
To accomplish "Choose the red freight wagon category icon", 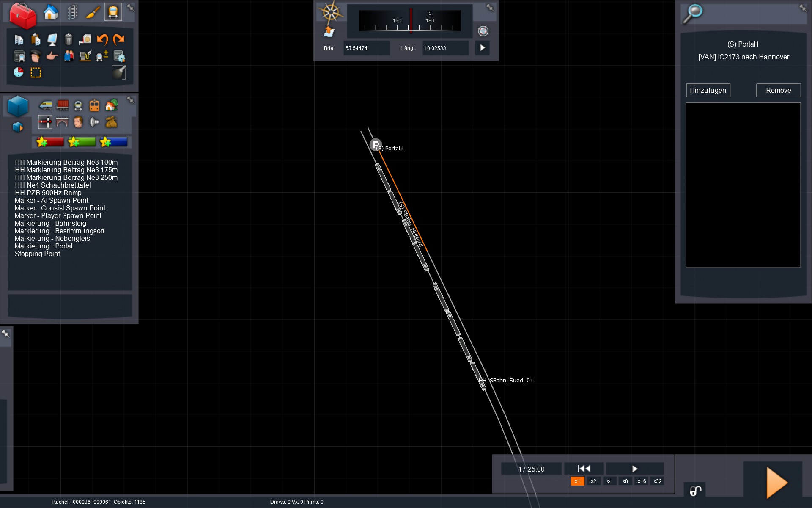I will 62,105.
